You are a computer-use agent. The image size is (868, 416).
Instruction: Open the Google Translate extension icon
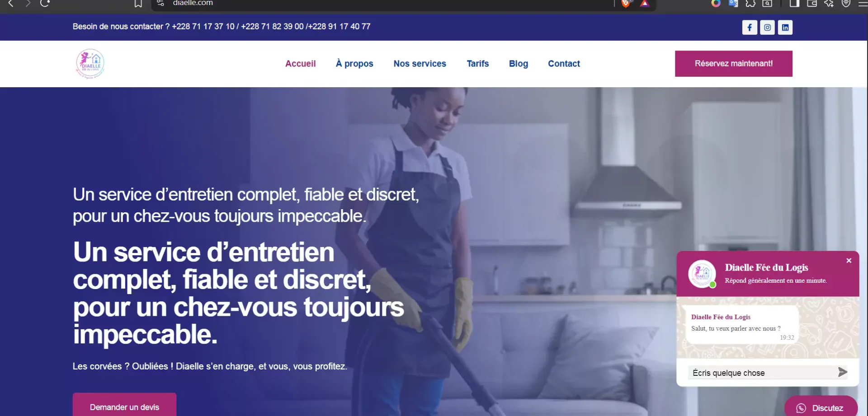[x=733, y=4]
